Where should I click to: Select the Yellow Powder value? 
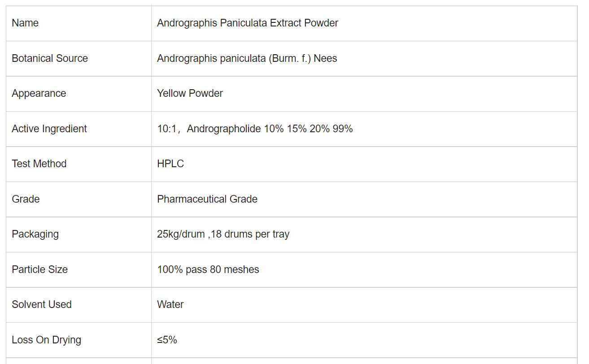[190, 93]
